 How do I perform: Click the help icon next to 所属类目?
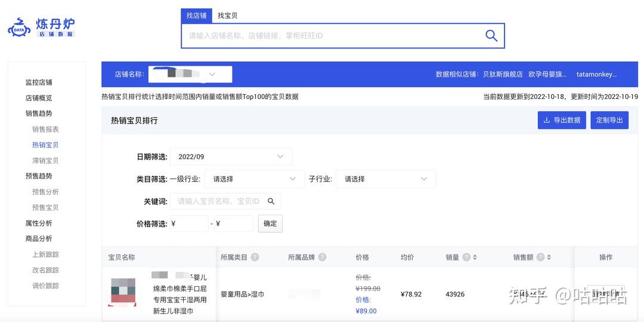click(x=255, y=257)
